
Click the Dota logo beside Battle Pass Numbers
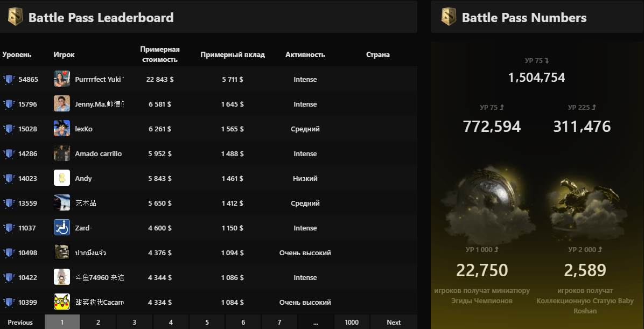(x=449, y=17)
